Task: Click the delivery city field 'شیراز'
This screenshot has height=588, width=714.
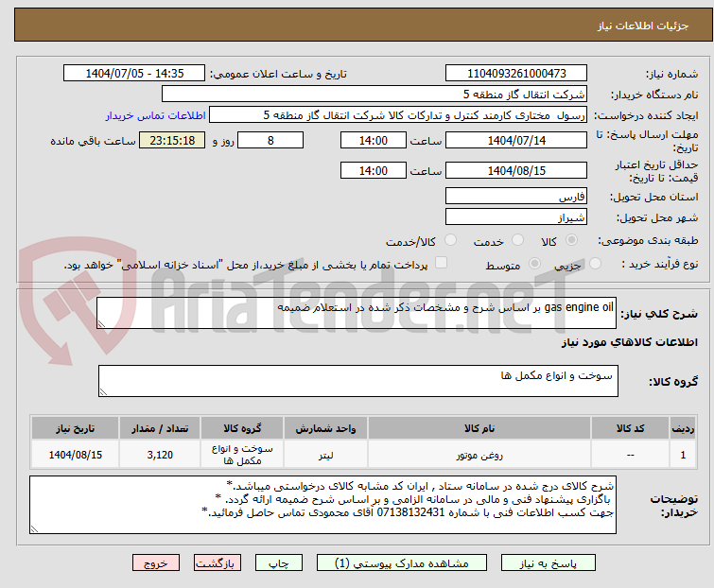Action: point(516,217)
